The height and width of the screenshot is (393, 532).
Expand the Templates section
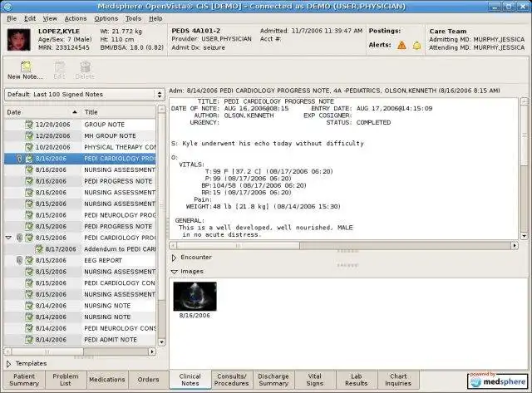pos(8,363)
